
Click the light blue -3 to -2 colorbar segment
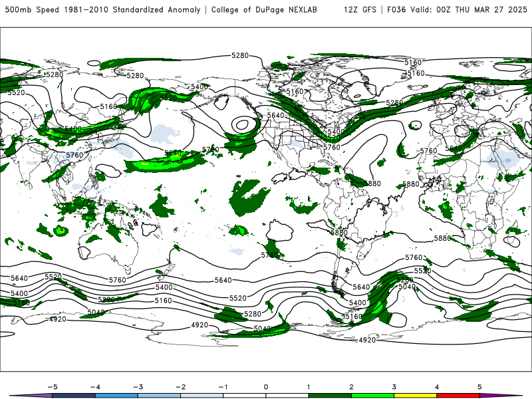pyautogui.click(x=159, y=396)
